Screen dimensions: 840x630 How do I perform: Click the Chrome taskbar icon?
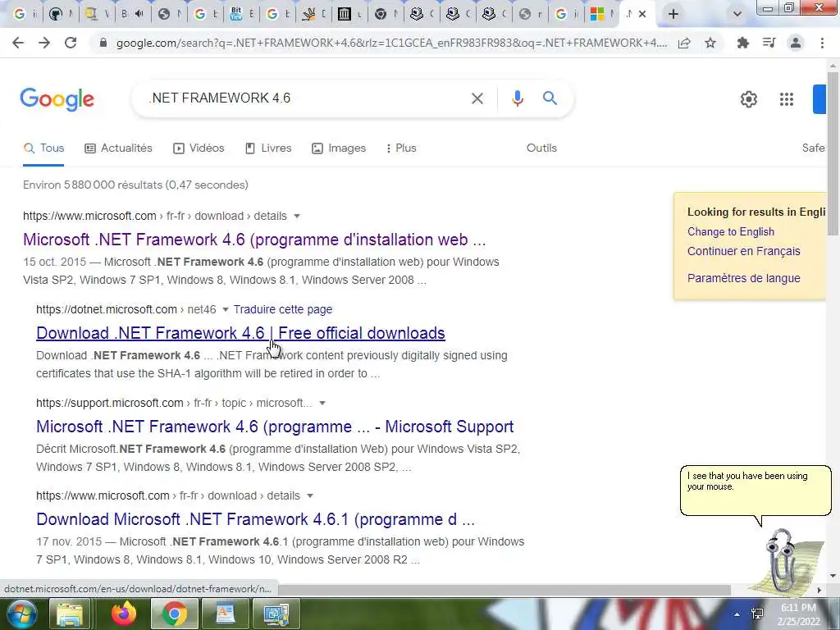click(174, 614)
